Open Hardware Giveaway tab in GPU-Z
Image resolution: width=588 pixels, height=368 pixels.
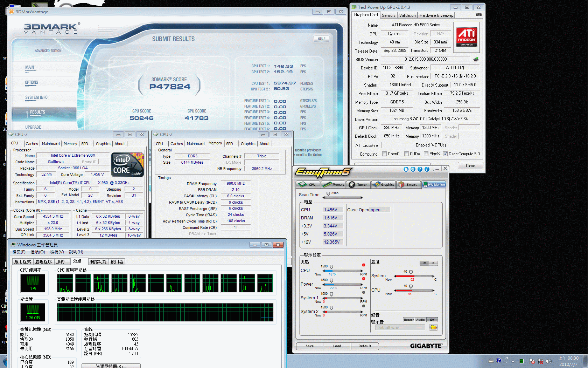click(436, 15)
